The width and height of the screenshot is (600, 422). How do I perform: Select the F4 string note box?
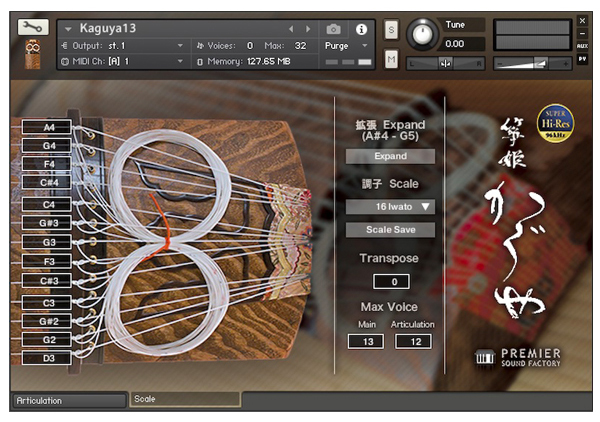pyautogui.click(x=47, y=164)
